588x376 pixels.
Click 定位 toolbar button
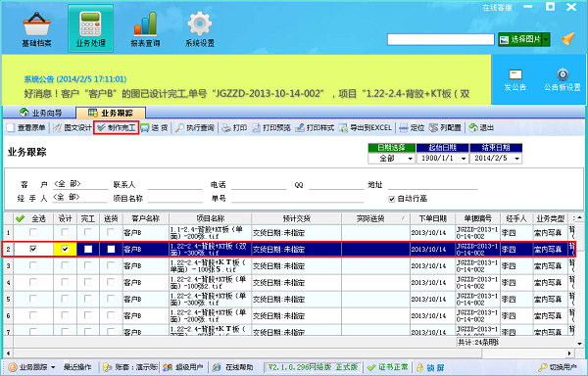[x=412, y=127]
